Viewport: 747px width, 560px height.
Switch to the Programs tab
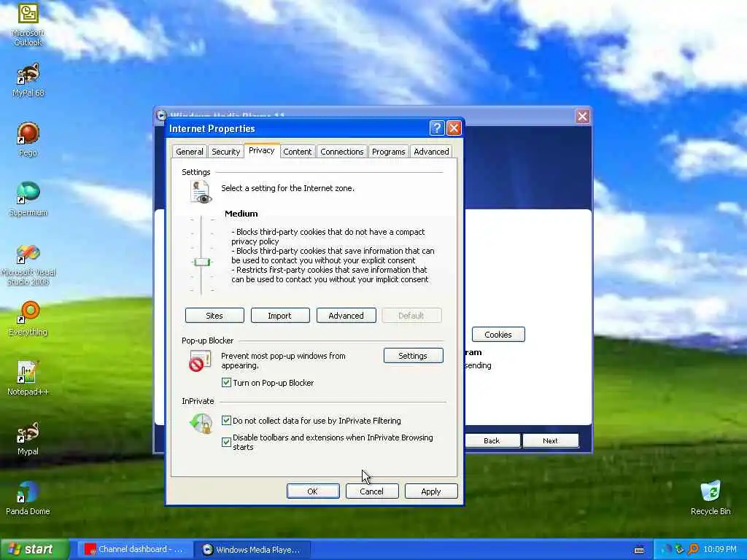388,152
